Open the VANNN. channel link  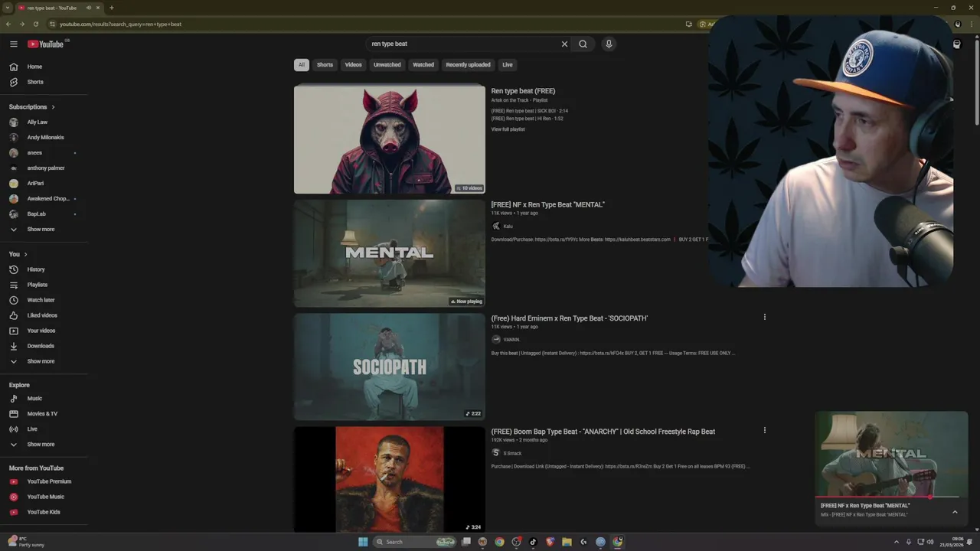pos(511,340)
